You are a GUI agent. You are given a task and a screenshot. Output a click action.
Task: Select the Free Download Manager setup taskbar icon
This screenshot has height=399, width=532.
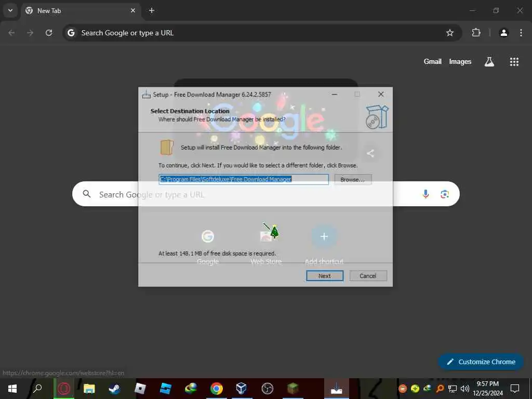click(336, 388)
